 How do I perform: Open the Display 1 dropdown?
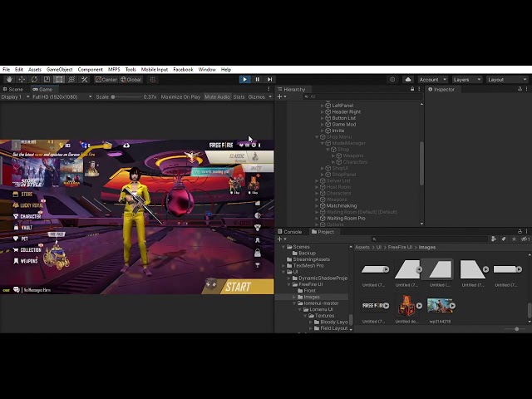tap(15, 96)
